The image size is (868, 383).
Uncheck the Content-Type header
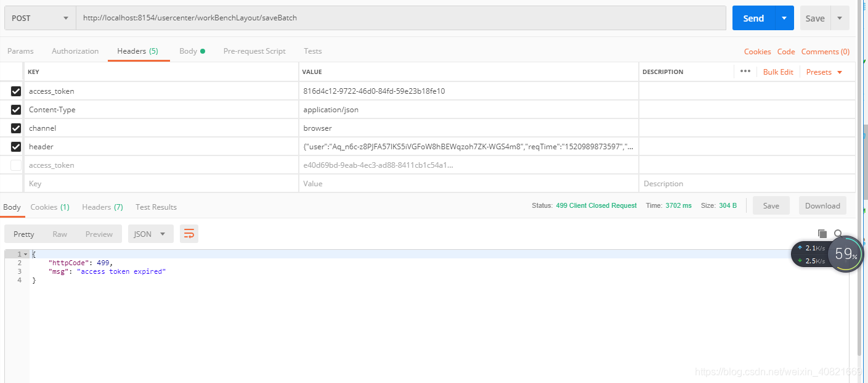(16, 110)
